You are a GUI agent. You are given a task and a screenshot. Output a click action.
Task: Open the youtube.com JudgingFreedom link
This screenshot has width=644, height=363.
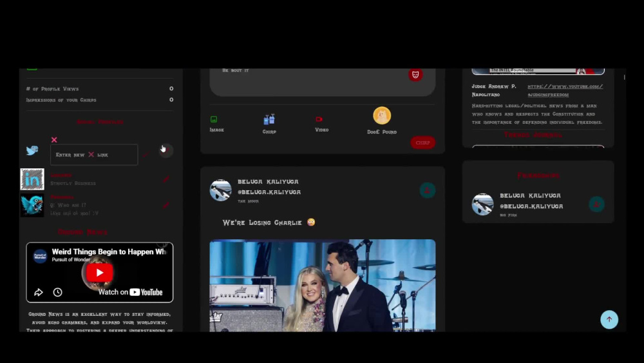(565, 90)
